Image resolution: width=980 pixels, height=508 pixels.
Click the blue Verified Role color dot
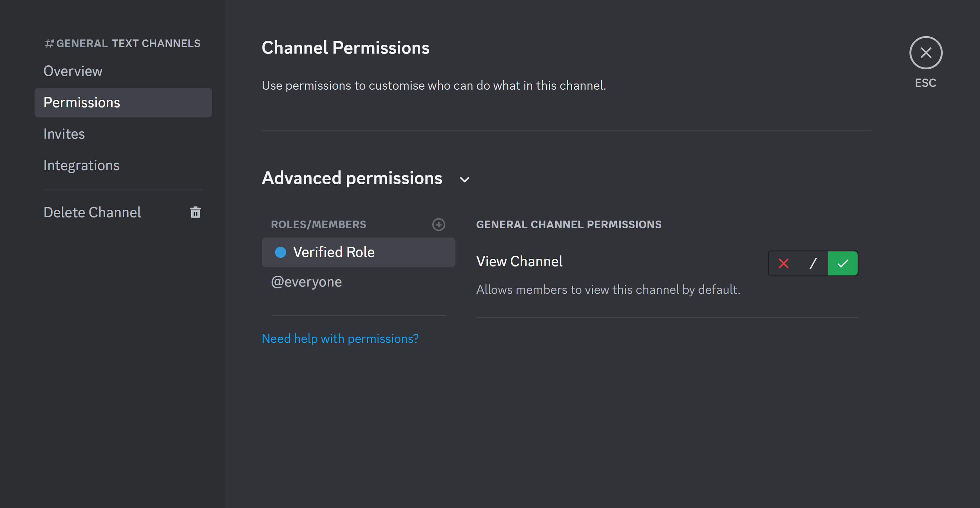click(x=280, y=252)
